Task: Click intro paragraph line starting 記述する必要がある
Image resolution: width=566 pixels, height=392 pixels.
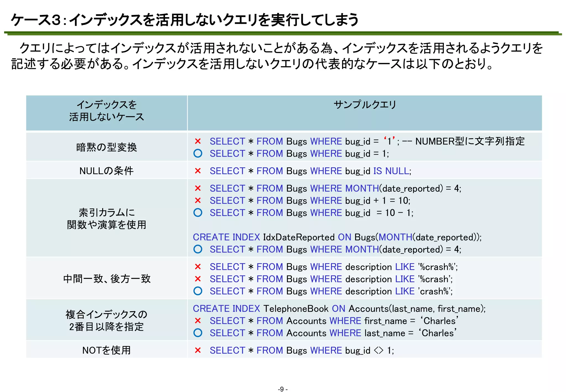Action: point(252,64)
